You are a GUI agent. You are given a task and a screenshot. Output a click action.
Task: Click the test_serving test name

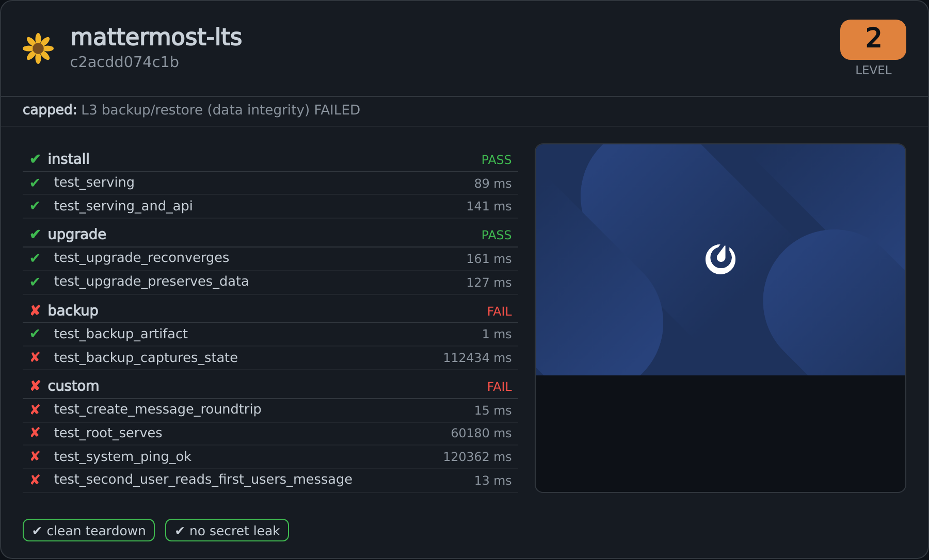(94, 183)
